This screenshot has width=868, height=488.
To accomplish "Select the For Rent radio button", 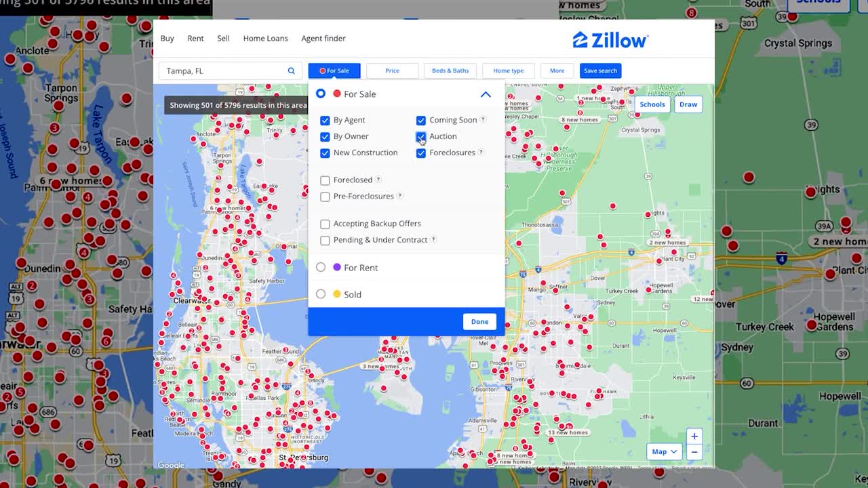I will [x=321, y=267].
